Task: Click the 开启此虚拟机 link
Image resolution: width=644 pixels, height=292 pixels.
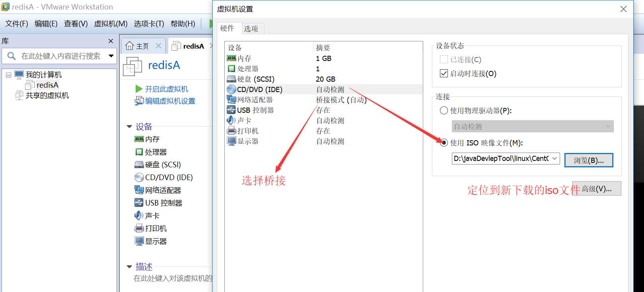Action: 167,89
